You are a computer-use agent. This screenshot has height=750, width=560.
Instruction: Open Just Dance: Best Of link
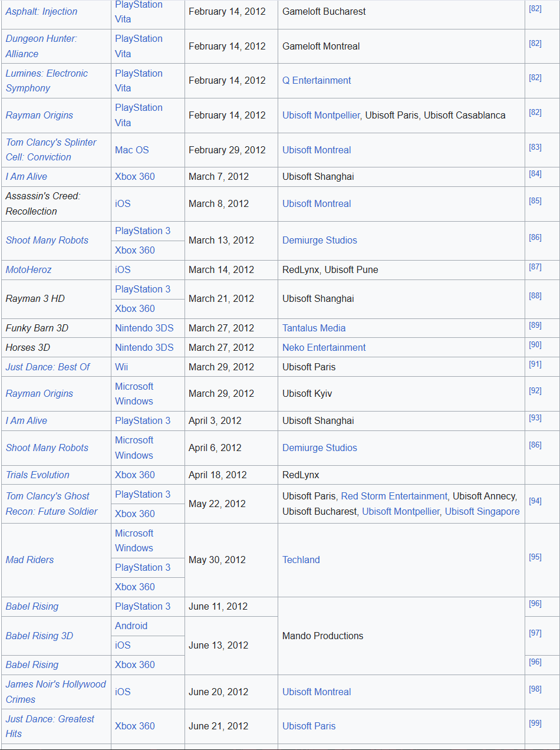[x=48, y=367]
